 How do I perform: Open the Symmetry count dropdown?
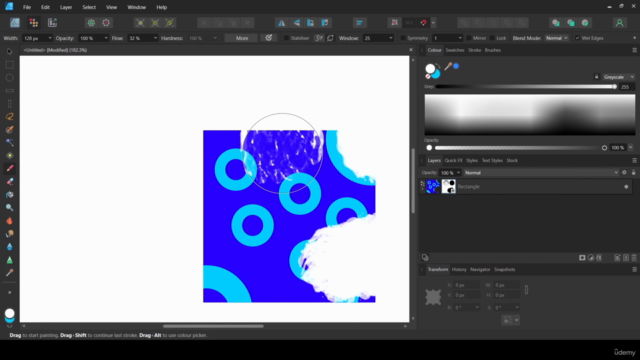pos(460,38)
